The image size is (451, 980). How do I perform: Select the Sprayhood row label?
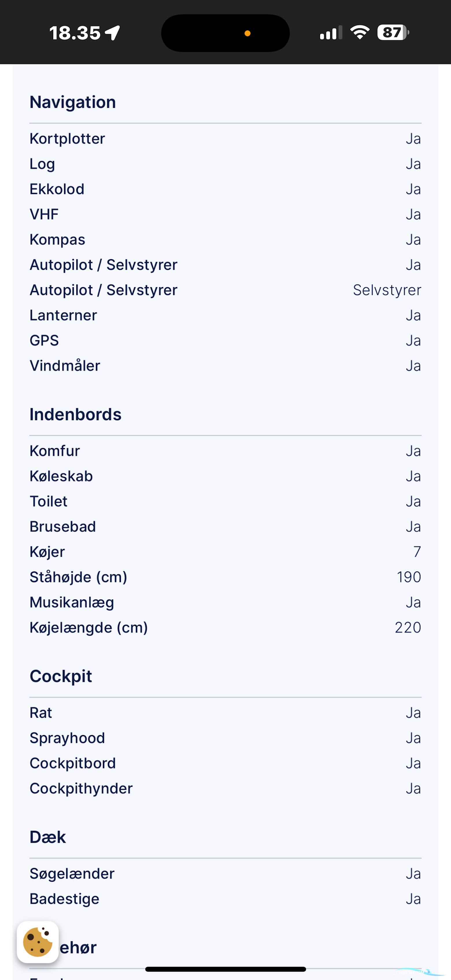click(67, 738)
